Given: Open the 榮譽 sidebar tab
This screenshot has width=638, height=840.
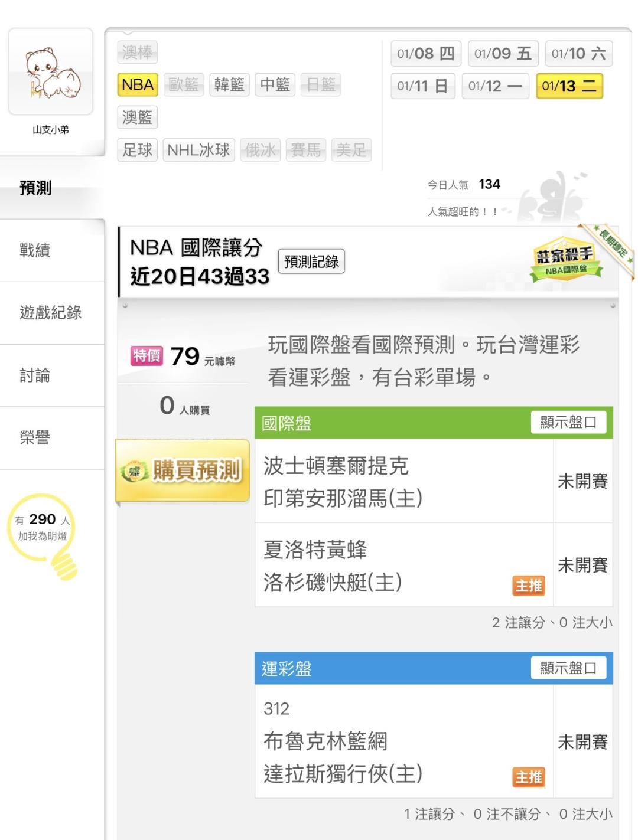Looking at the screenshot, I should click(x=35, y=438).
